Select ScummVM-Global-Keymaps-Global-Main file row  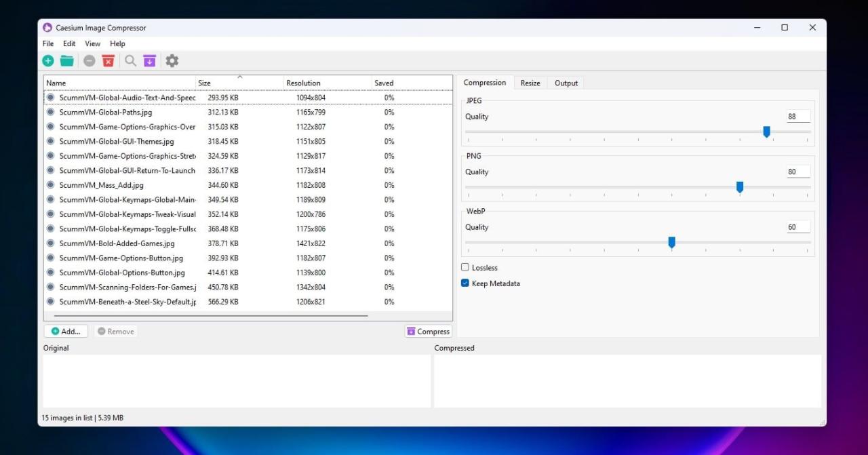coord(248,200)
